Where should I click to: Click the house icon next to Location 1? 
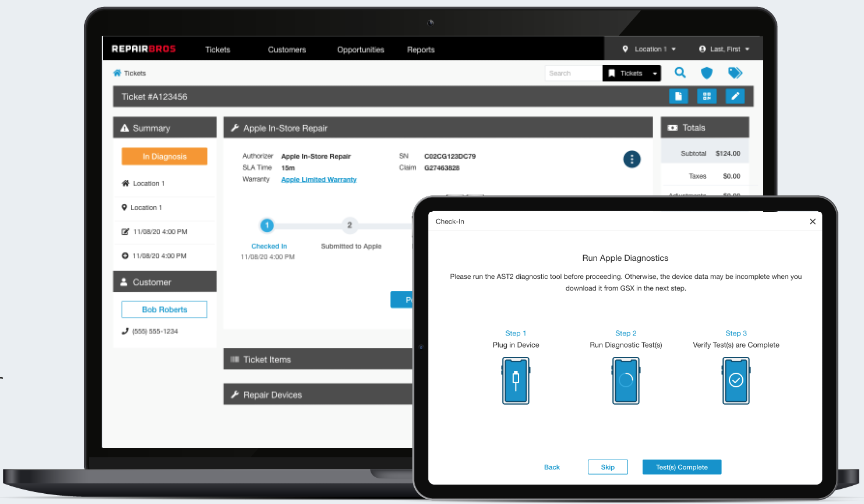[125, 183]
